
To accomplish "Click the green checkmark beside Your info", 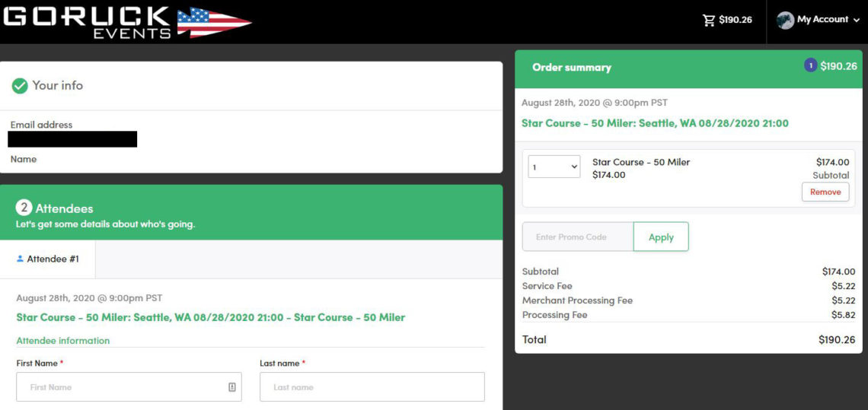I will click(20, 86).
